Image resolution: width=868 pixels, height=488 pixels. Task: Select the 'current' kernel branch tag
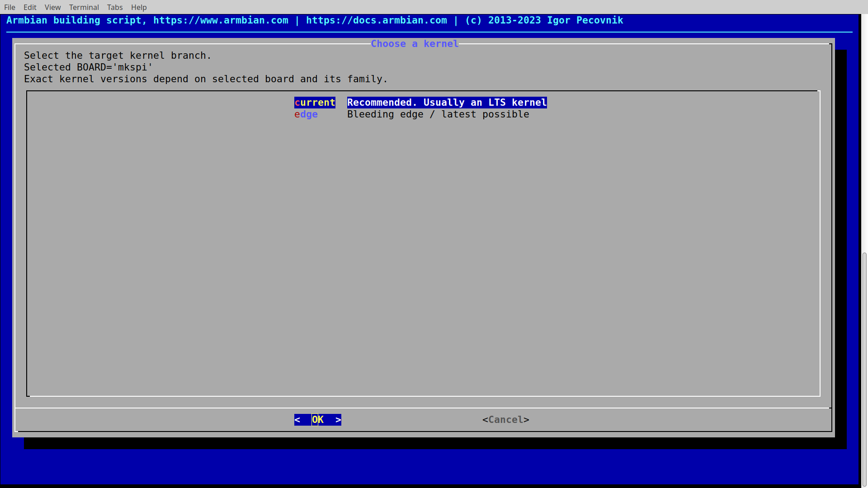[x=315, y=103]
